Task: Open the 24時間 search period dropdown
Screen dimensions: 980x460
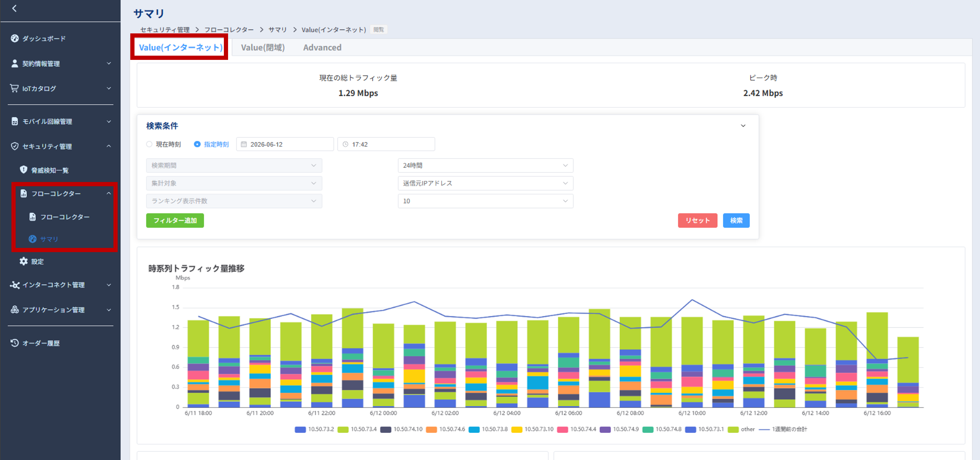Action: click(x=485, y=165)
